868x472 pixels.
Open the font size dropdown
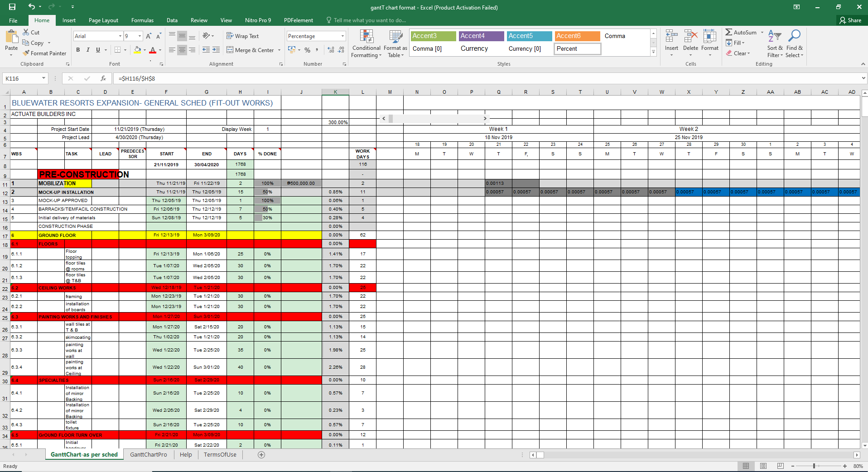point(140,36)
